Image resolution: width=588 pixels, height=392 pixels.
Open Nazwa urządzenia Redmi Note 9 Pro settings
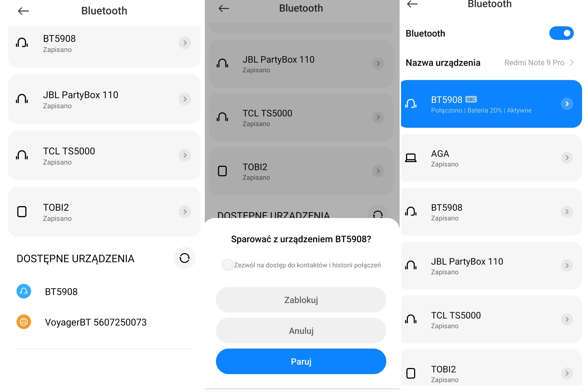click(539, 62)
